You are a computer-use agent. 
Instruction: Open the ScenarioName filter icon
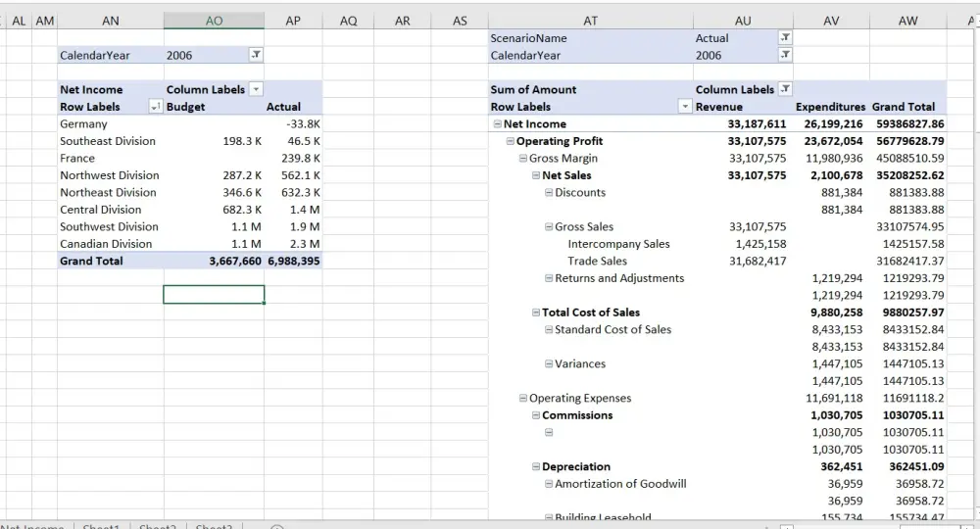[x=784, y=38]
